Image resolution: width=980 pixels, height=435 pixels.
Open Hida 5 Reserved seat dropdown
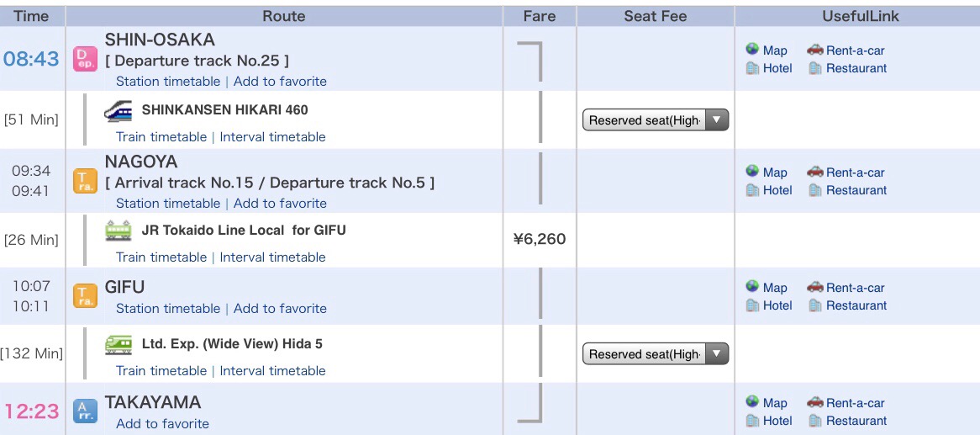655,354
